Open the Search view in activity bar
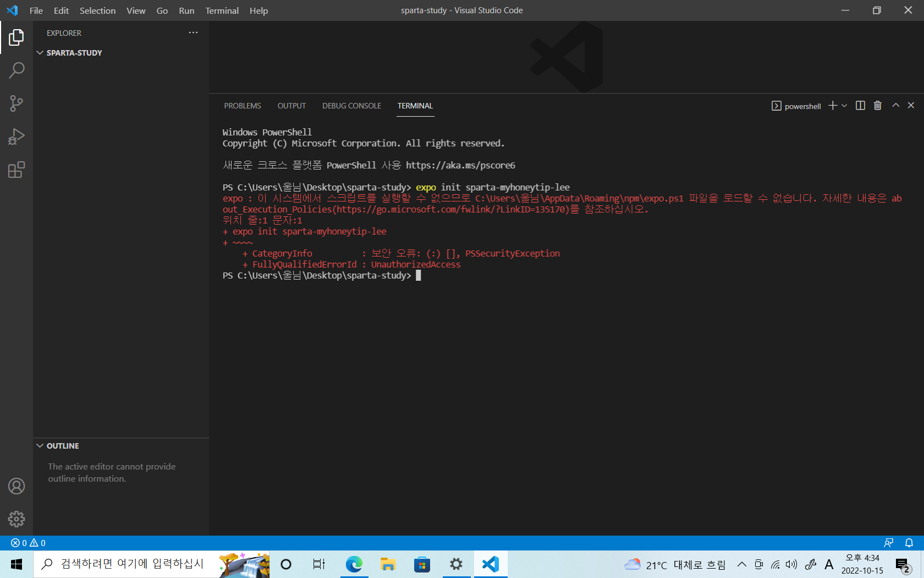Viewport: 924px width, 578px height. [x=16, y=70]
